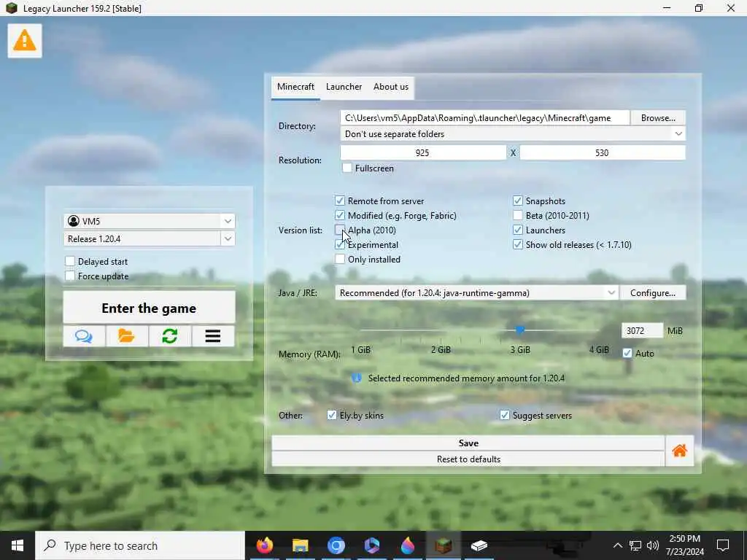Image resolution: width=747 pixels, height=560 pixels.
Task: Open the chat support speech-bubble icon
Action: [x=84, y=336]
